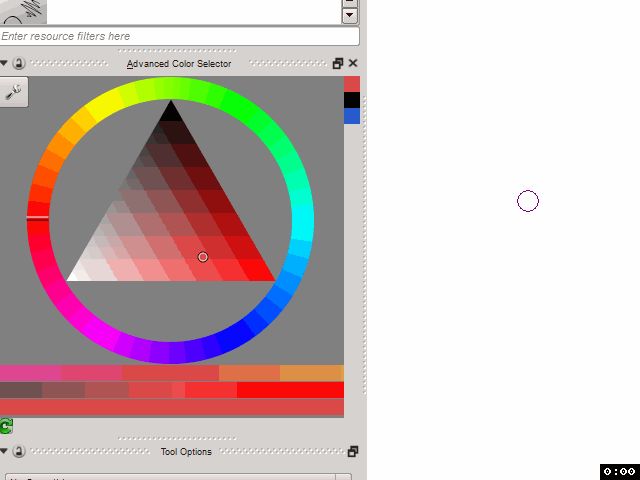The height and width of the screenshot is (480, 640).
Task: Click the green refresh icon below shades
Action: 6,426
